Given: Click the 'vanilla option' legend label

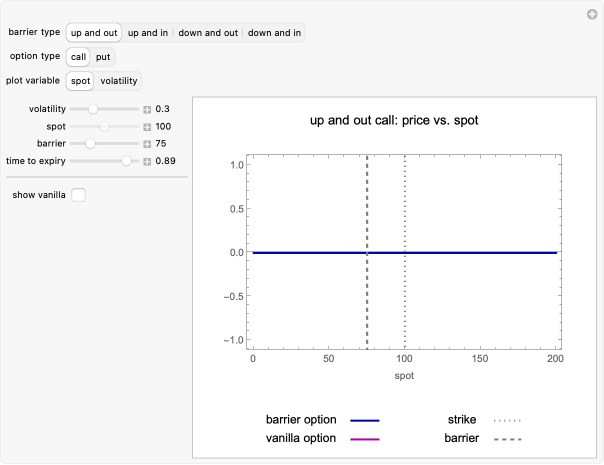Looking at the screenshot, I should [x=301, y=438].
